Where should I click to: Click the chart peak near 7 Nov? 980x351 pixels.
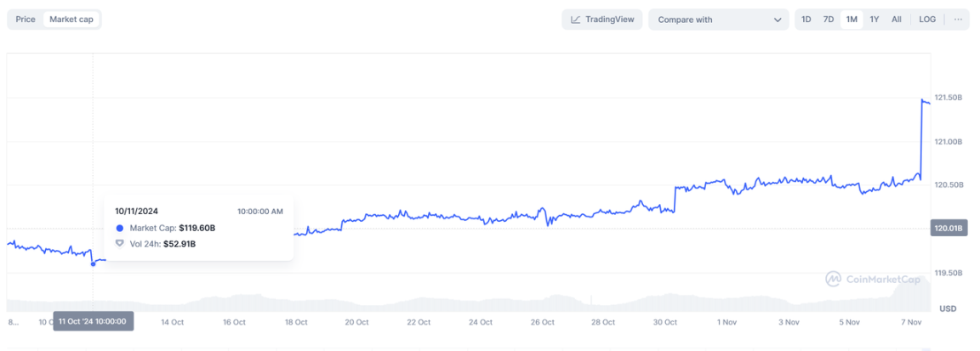tap(924, 100)
